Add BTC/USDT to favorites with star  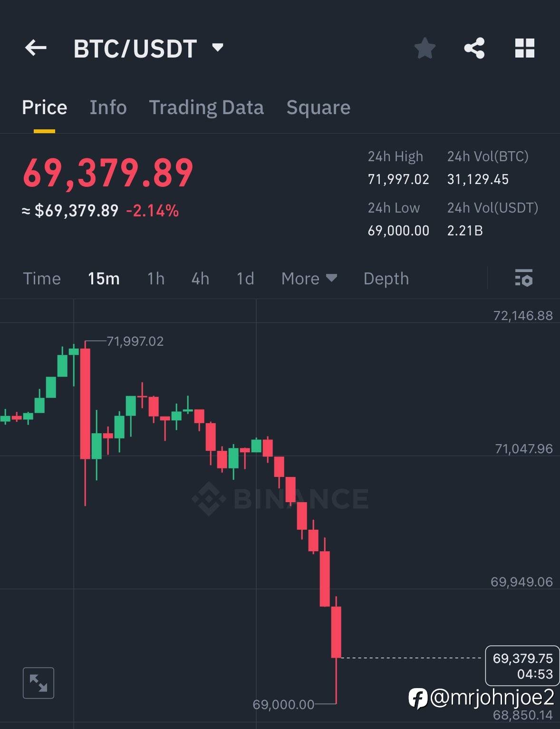point(425,48)
